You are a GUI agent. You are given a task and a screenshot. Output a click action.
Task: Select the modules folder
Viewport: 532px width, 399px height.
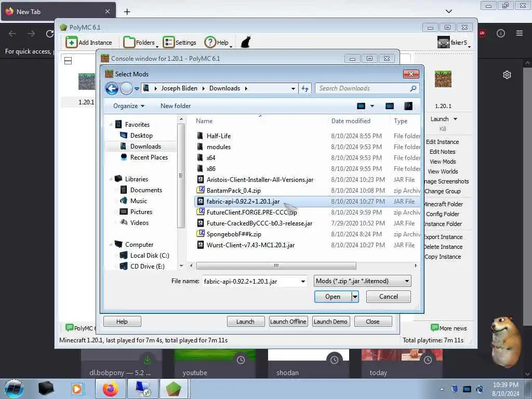[219, 147]
